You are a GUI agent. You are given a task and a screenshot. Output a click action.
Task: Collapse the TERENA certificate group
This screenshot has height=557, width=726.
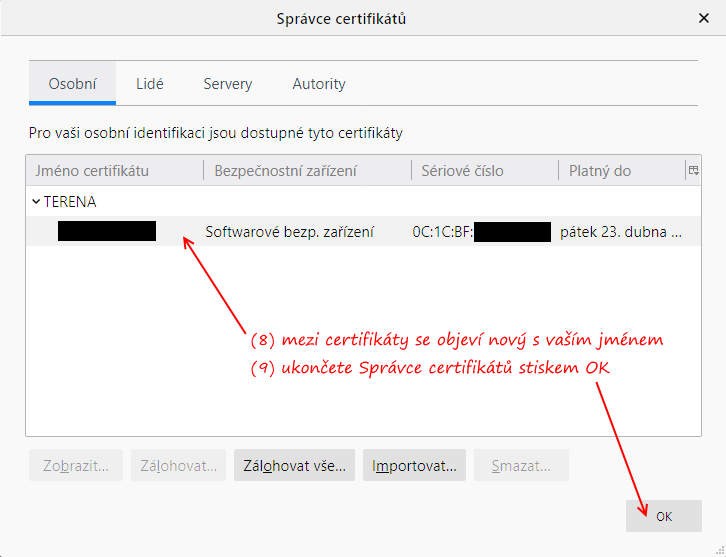click(x=36, y=201)
